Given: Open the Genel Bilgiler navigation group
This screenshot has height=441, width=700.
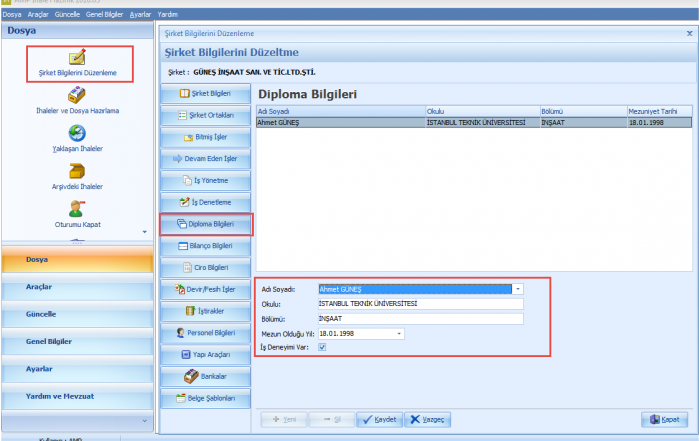Looking at the screenshot, I should click(x=78, y=342).
